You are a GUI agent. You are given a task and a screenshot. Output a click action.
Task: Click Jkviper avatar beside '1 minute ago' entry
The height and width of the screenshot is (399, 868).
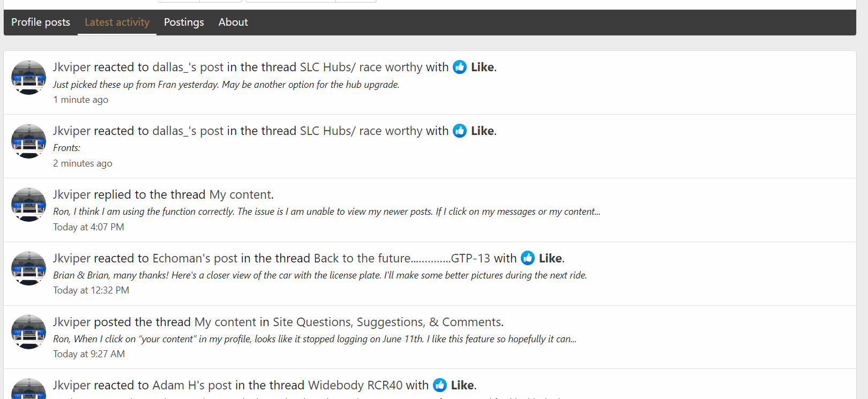pyautogui.click(x=28, y=78)
